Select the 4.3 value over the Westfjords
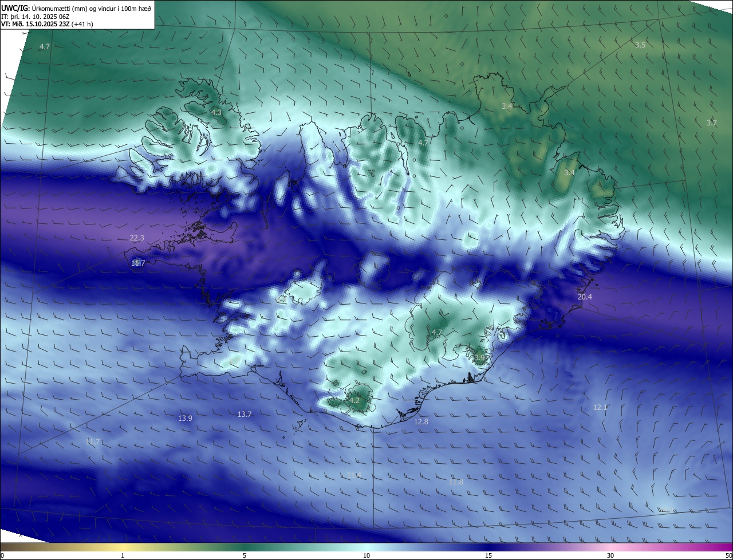This screenshot has height=560, width=733. 216,113
